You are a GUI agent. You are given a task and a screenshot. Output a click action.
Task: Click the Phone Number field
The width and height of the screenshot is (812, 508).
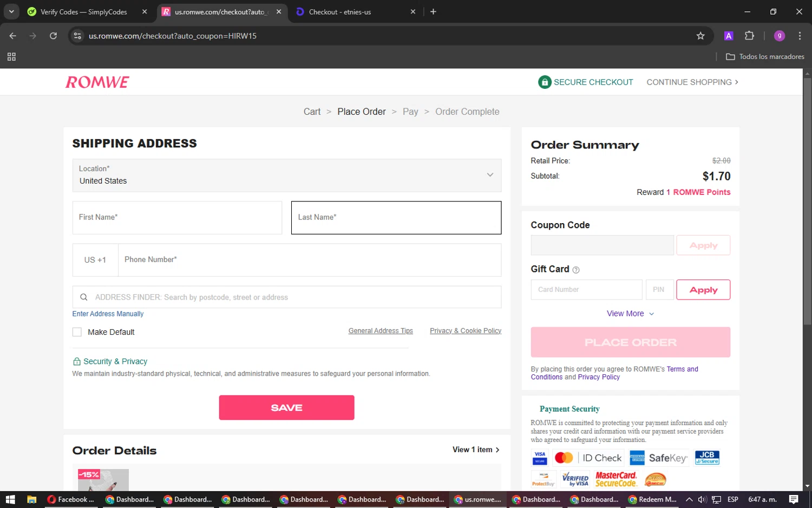[310, 260]
